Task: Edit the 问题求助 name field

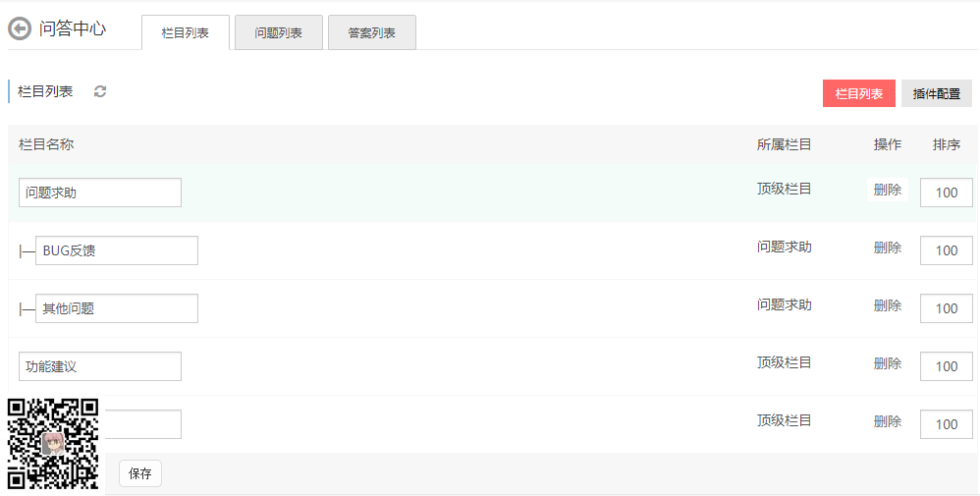Action: [100, 193]
